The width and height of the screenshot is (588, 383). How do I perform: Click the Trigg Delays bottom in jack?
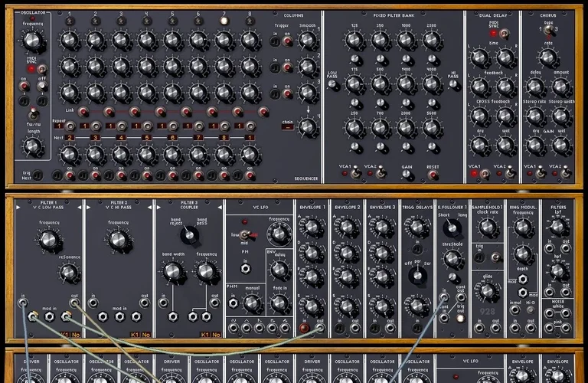pos(417,329)
